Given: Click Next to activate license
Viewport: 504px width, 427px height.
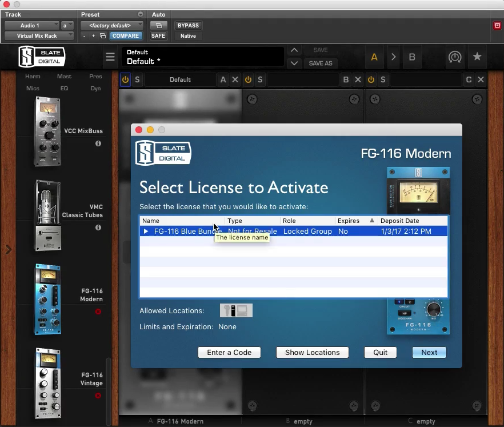Looking at the screenshot, I should point(429,352).
